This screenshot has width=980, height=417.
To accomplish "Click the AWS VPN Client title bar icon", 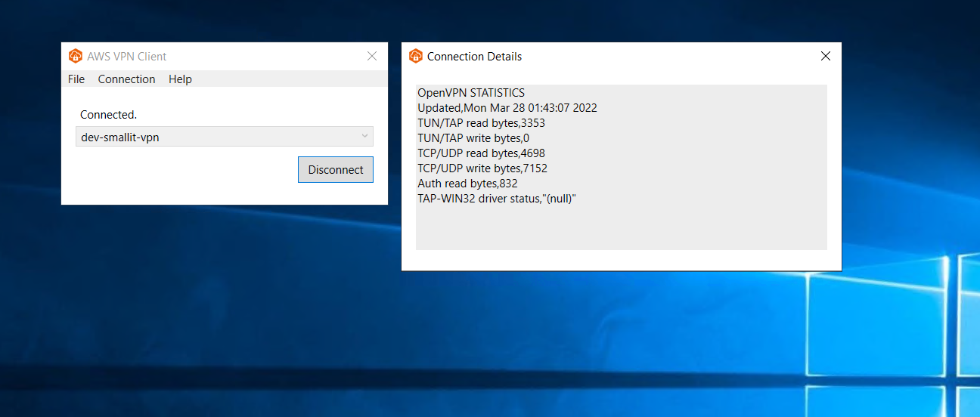I will 75,56.
